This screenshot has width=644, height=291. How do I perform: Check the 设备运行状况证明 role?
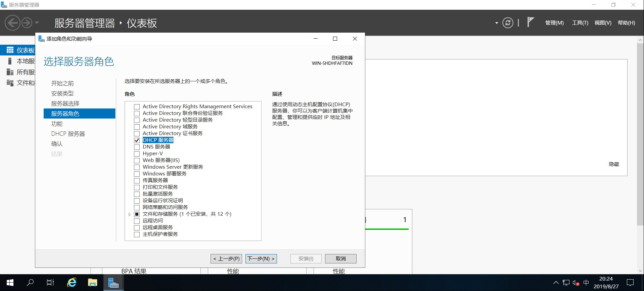click(x=137, y=201)
